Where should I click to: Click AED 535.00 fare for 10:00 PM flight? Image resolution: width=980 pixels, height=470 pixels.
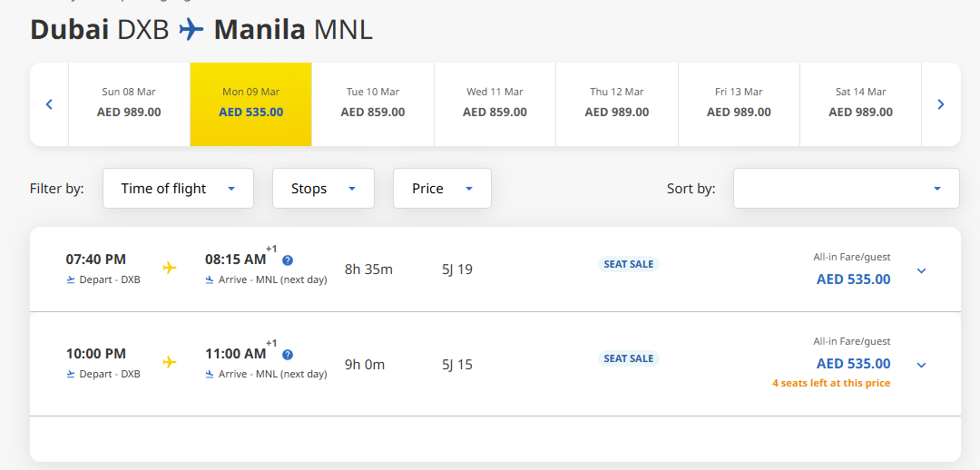click(853, 364)
